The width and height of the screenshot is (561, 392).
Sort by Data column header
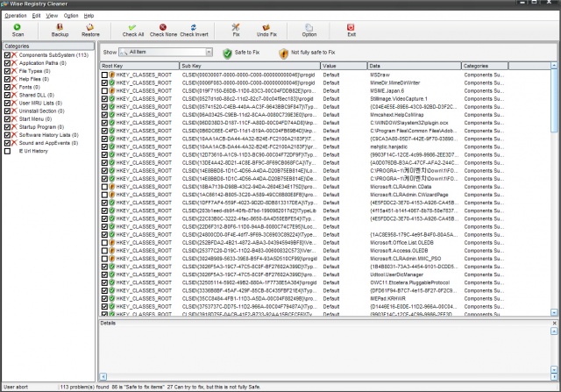(414, 66)
